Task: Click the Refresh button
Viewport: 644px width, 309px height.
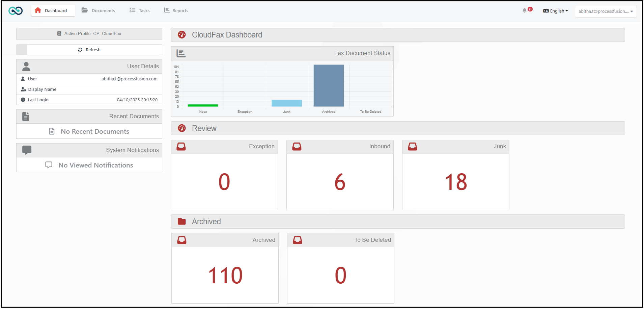Action: click(89, 50)
